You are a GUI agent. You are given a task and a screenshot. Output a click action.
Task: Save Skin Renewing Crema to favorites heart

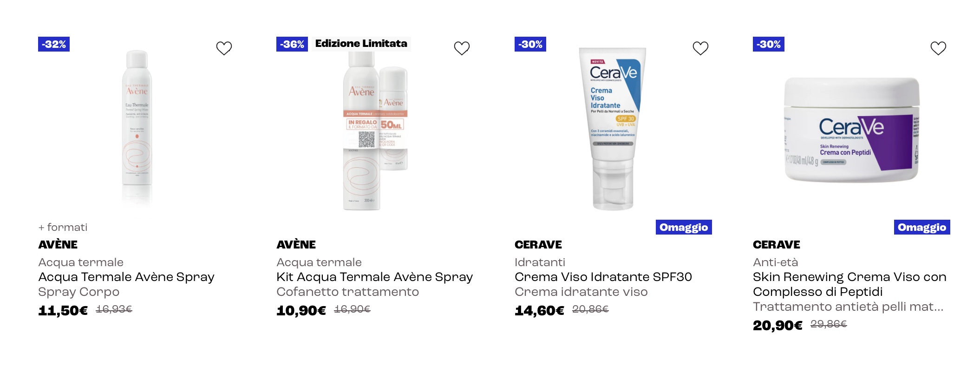point(938,48)
